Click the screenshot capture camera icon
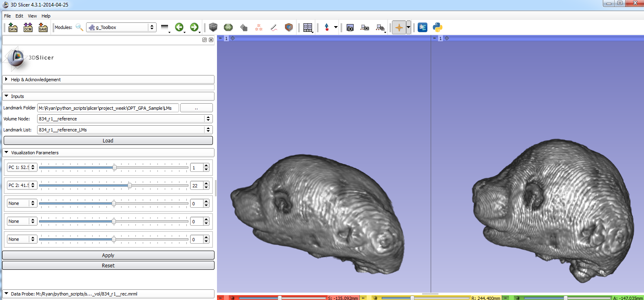Image resolution: width=644 pixels, height=300 pixels. coord(350,27)
